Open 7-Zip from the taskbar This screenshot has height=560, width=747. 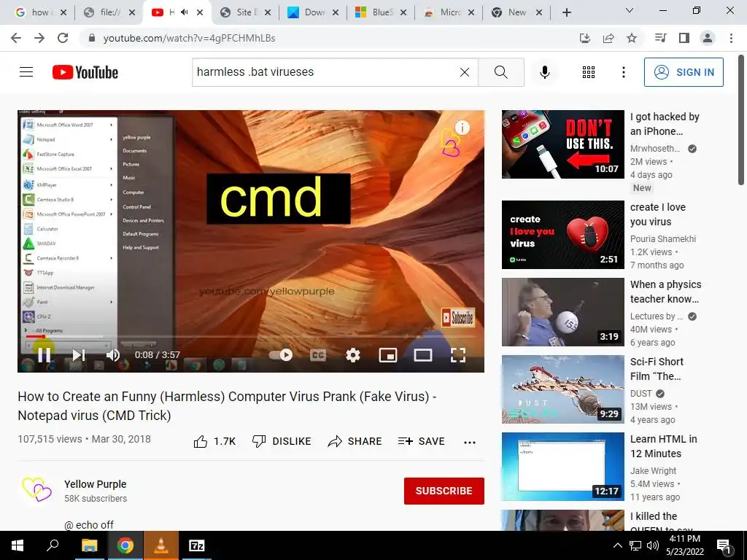coord(196,545)
